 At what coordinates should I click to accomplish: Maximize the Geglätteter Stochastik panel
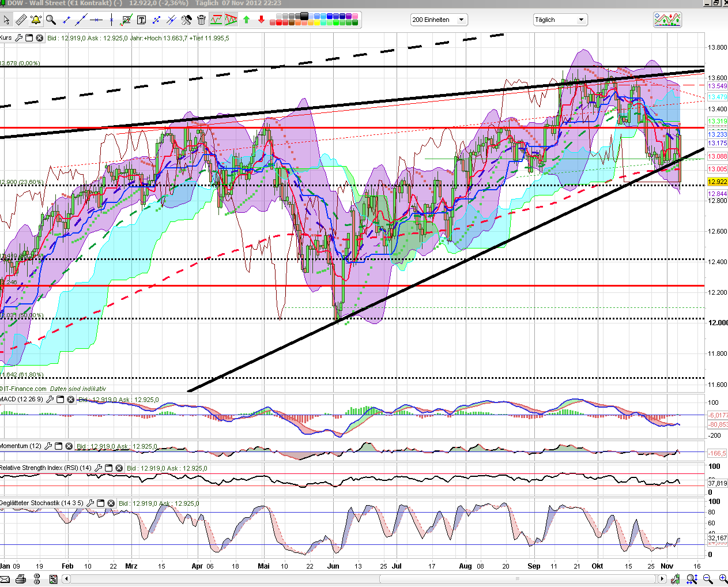tap(100, 503)
